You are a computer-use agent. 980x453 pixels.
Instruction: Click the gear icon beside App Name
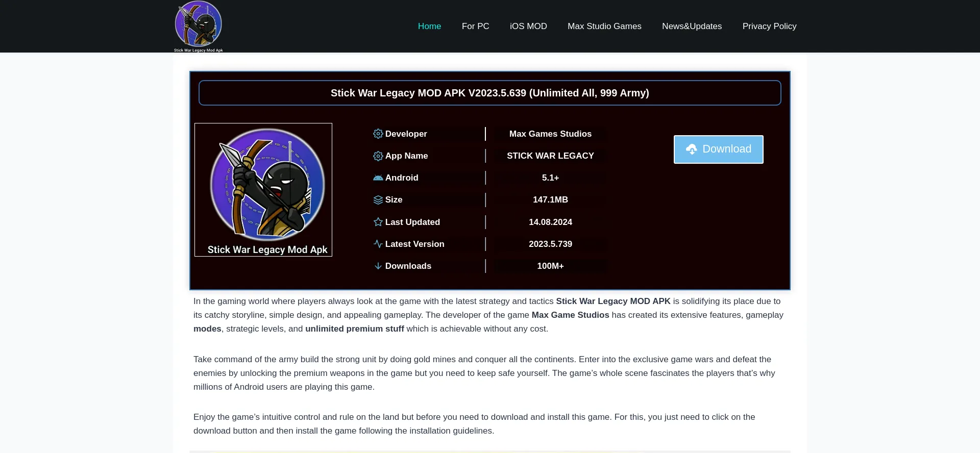378,156
